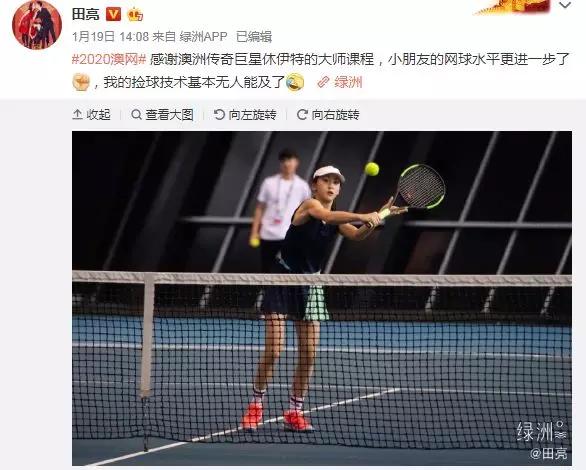586x470 pixels.
Task: Click the laughing crying emoji in post
Action: (295, 82)
